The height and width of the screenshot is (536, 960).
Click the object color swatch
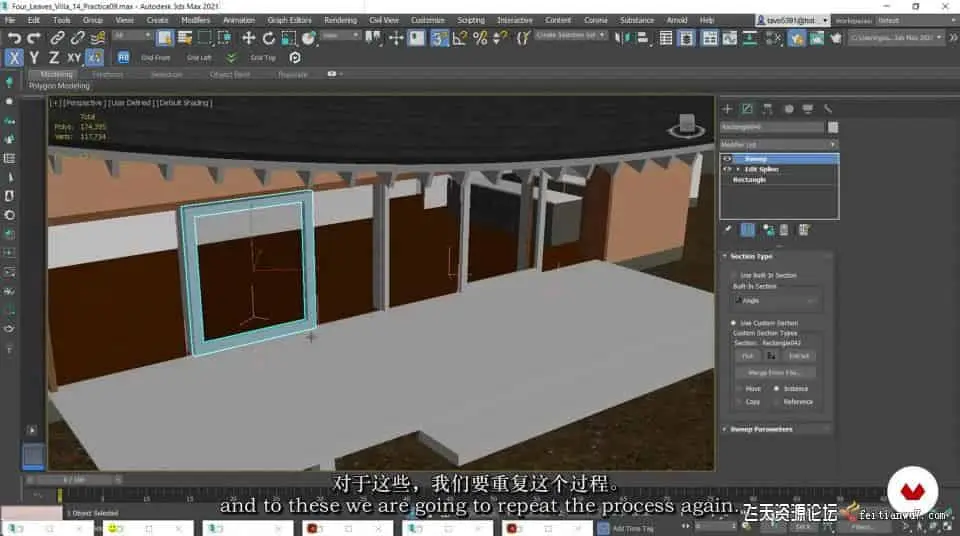click(x=833, y=127)
